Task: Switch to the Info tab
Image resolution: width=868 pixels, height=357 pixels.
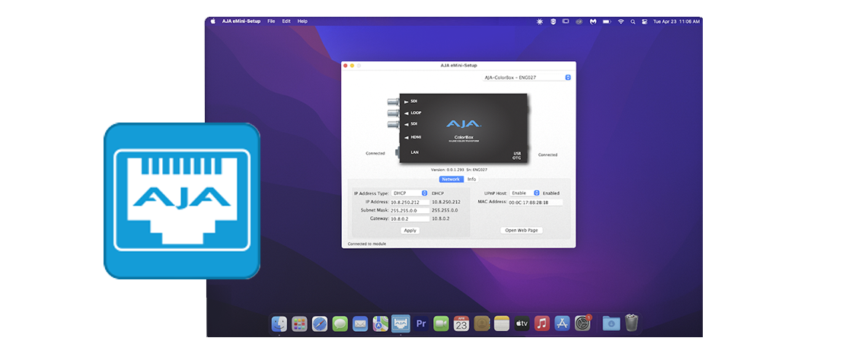Action: (x=471, y=179)
